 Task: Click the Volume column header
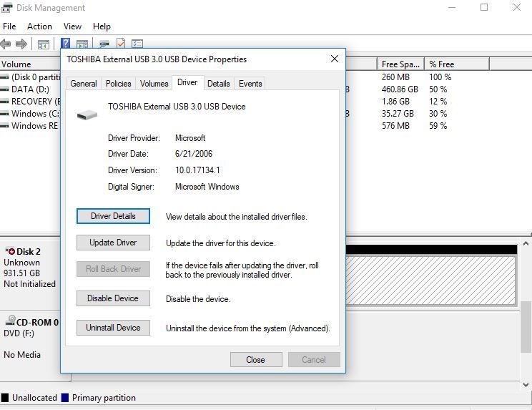pos(30,64)
